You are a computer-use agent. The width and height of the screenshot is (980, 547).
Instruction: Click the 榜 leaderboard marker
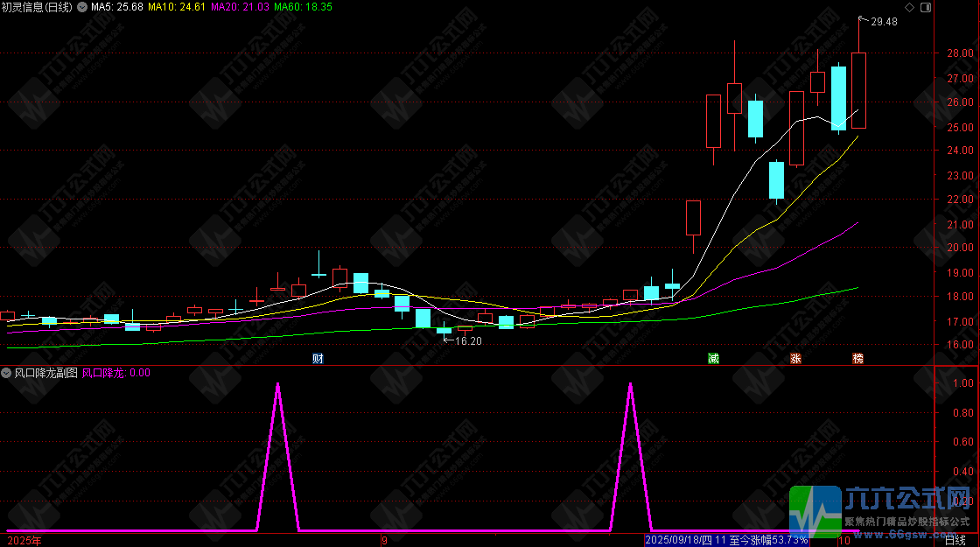pyautogui.click(x=858, y=359)
